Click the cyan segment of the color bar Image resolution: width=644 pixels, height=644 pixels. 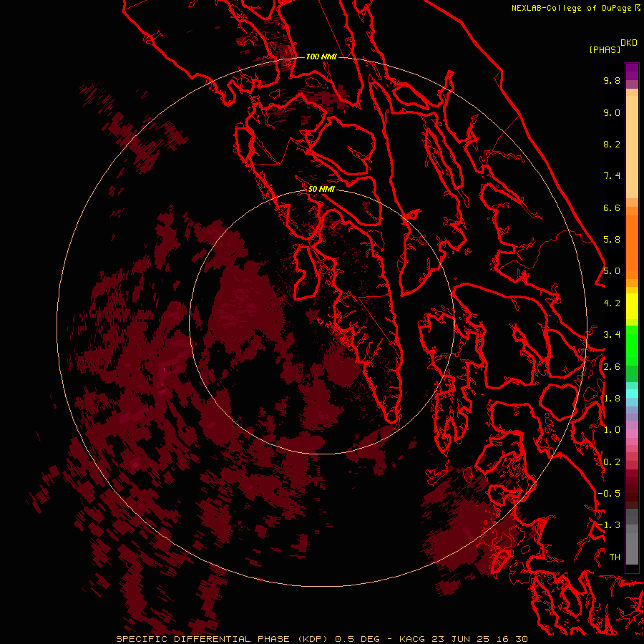point(632,394)
